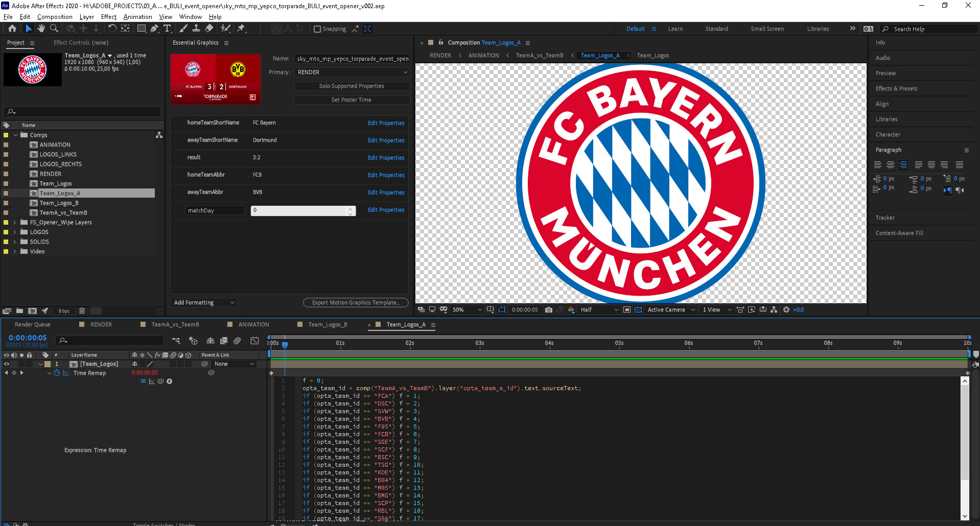This screenshot has width=980, height=526.
Task: Enable the Snapping checkbox
Action: (x=317, y=29)
